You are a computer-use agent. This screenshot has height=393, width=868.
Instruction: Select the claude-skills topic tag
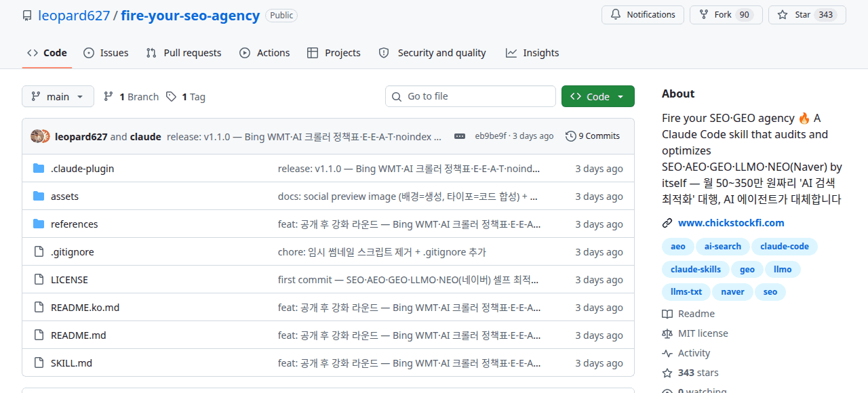click(696, 270)
